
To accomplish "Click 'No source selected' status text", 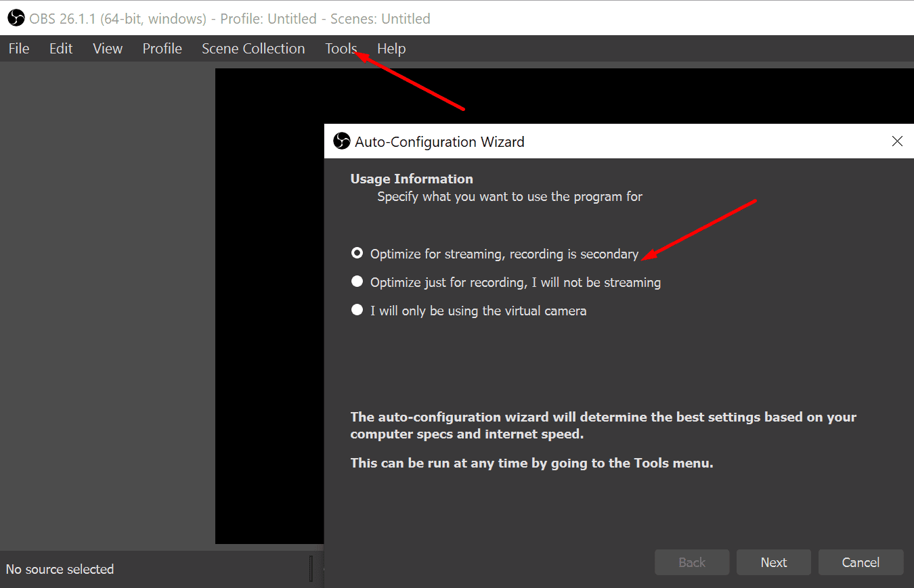I will (60, 569).
